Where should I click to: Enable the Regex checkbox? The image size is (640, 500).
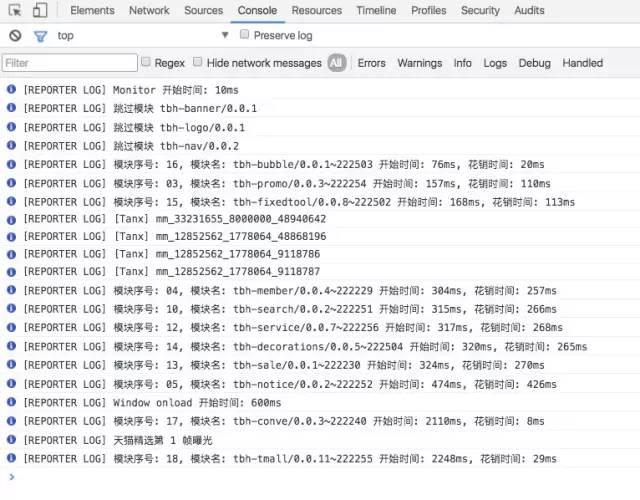pyautogui.click(x=146, y=62)
